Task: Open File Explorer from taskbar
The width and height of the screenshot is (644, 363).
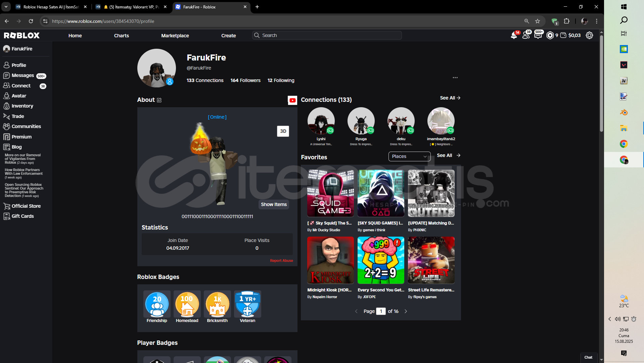Action: pyautogui.click(x=624, y=128)
